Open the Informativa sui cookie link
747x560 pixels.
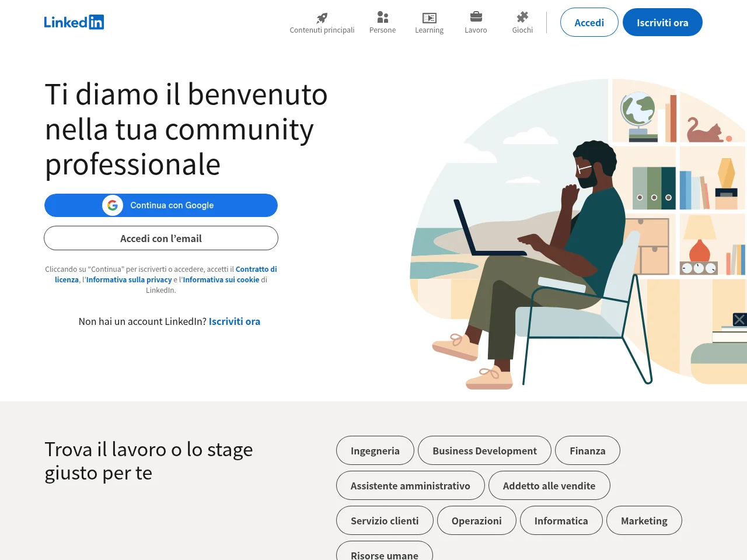pyautogui.click(x=221, y=280)
